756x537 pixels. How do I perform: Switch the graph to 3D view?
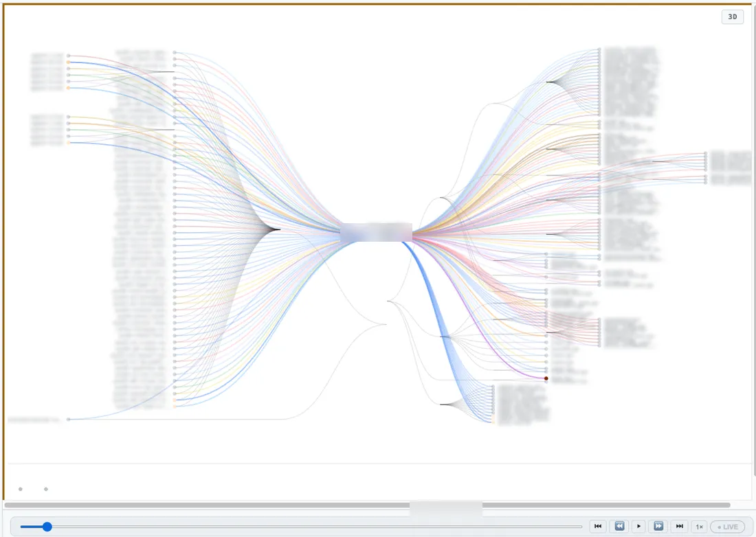click(733, 17)
